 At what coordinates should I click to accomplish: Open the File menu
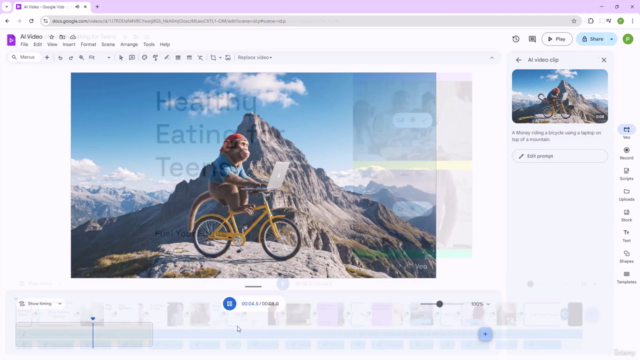[24, 44]
